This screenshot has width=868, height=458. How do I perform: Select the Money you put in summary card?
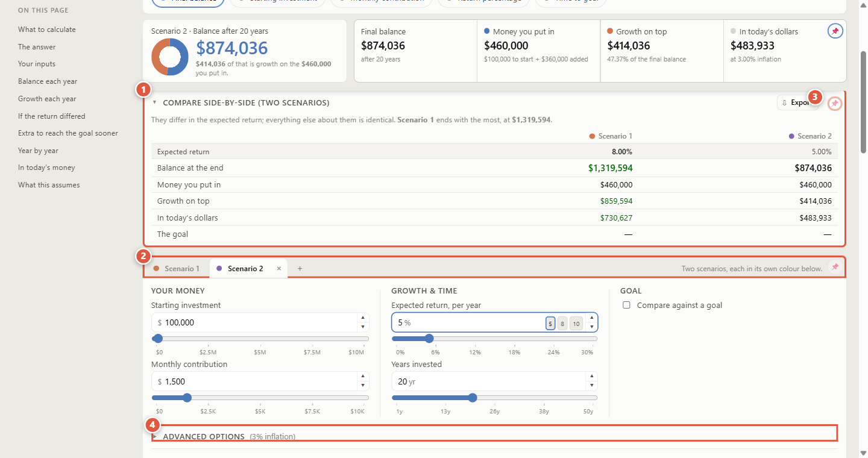tap(539, 51)
